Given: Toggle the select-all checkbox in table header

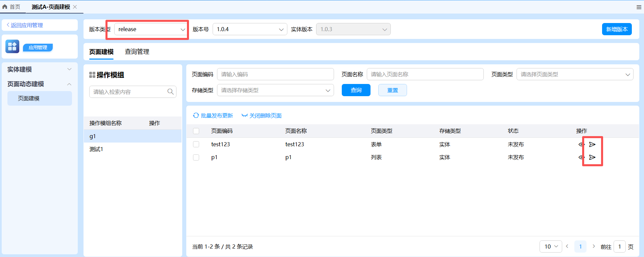Looking at the screenshot, I should point(196,131).
